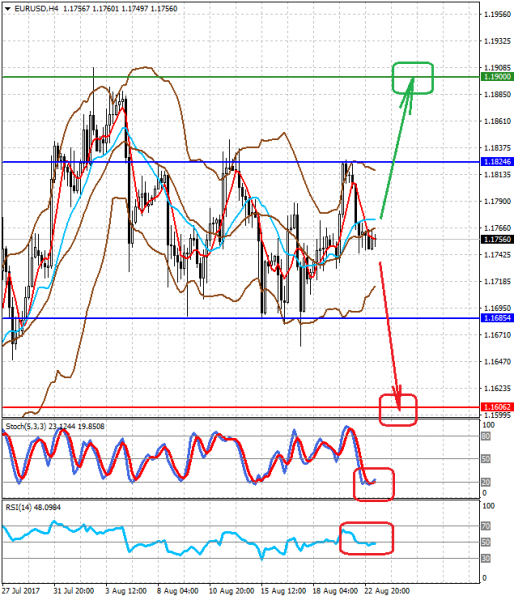
Task: Open the EURUSD,H4 chart dropdown triangle
Action: coord(8,8)
